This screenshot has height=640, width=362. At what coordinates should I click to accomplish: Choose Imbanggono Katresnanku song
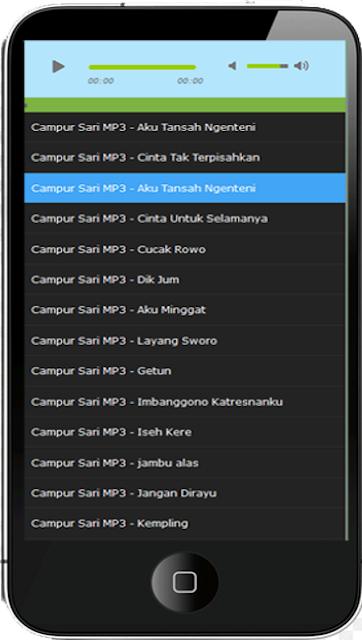coord(185,402)
